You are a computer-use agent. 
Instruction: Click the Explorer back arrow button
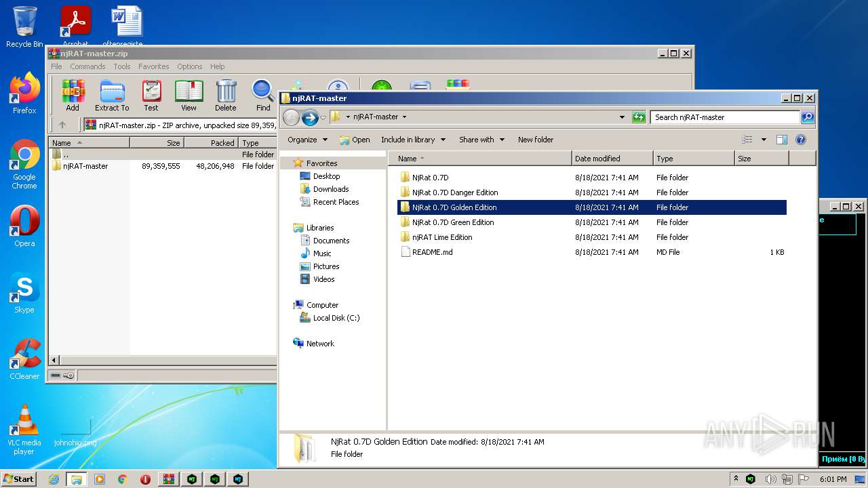291,117
